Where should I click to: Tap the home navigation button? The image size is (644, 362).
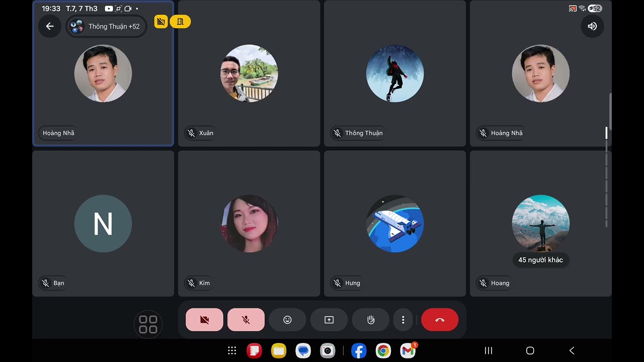point(530,350)
